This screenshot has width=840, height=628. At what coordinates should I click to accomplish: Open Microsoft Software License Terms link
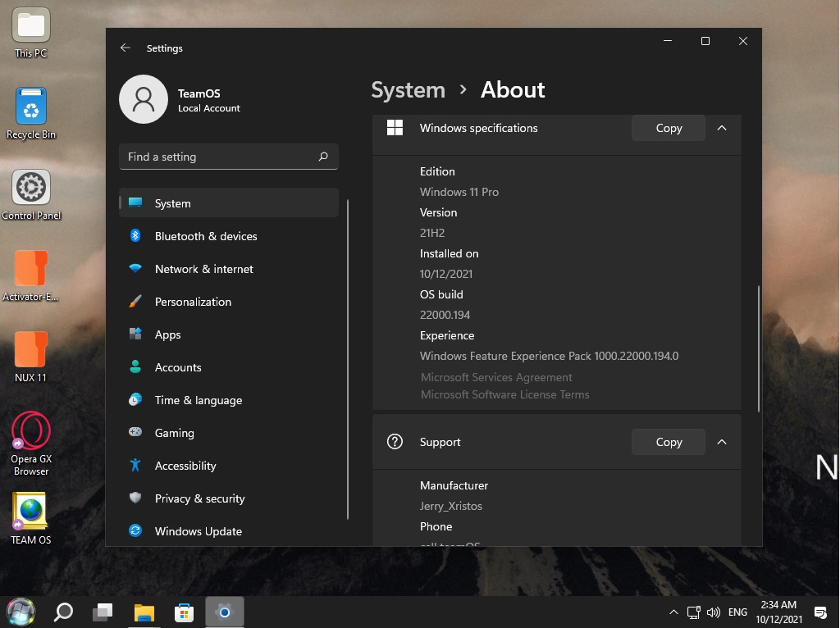click(x=504, y=394)
